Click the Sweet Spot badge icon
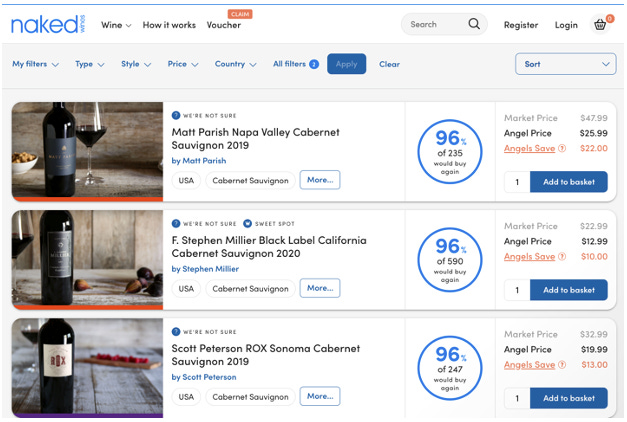This screenshot has width=627, height=422. (x=248, y=224)
